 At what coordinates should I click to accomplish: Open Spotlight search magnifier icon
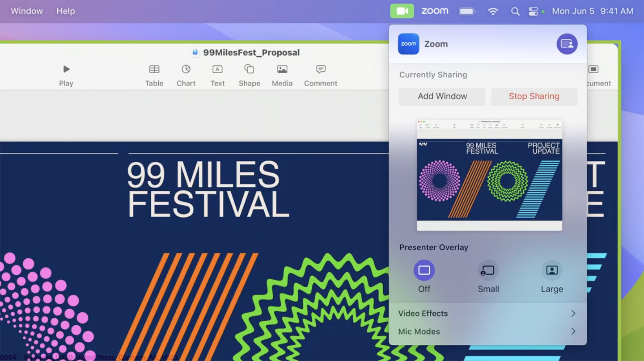(515, 11)
